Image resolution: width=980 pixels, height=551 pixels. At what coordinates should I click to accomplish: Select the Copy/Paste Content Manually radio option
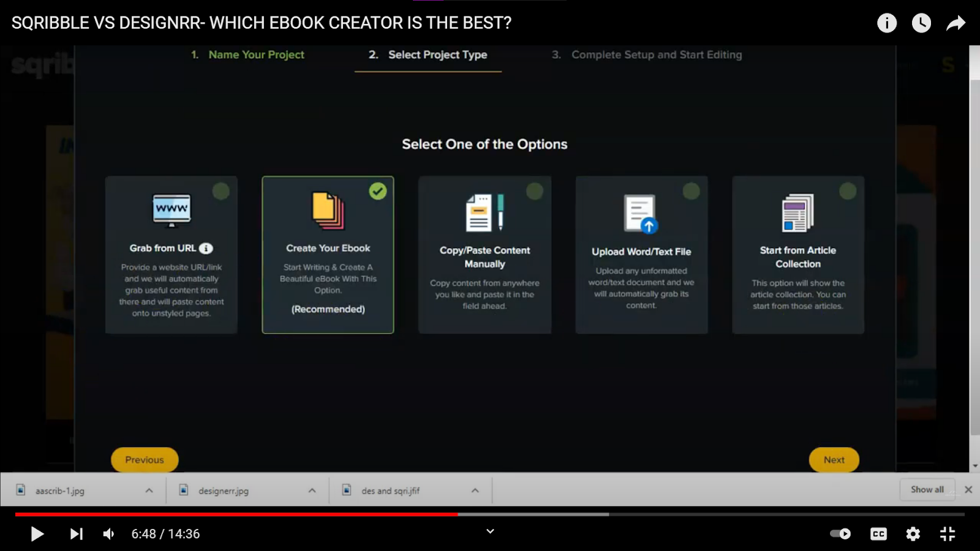[535, 191]
